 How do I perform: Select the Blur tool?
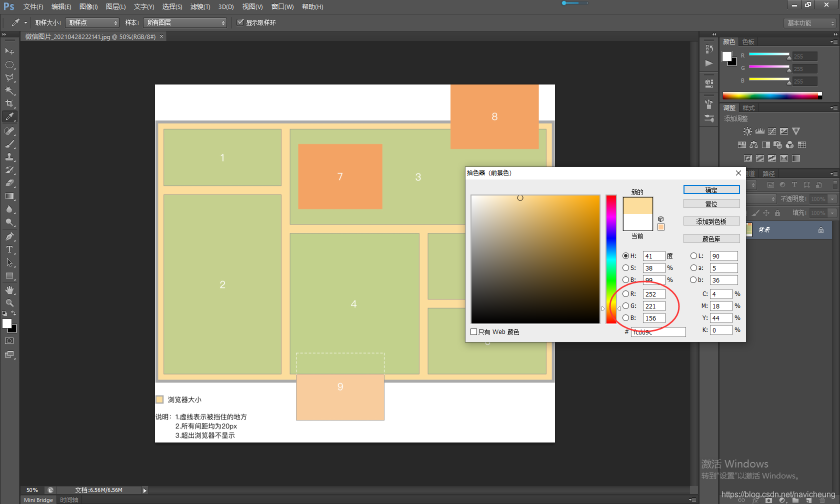[9, 209]
